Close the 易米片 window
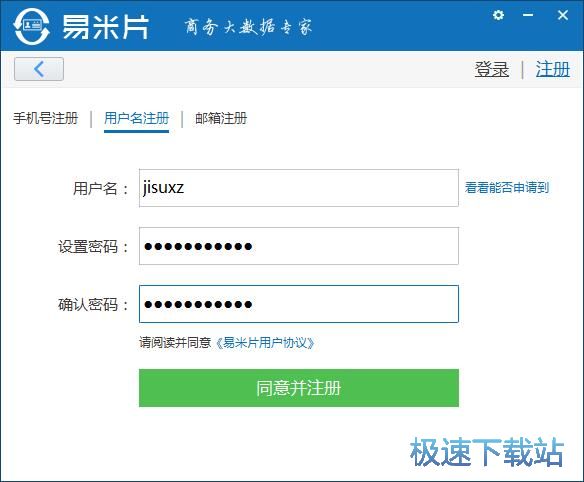Screen dimensions: 584x482 point(562,15)
